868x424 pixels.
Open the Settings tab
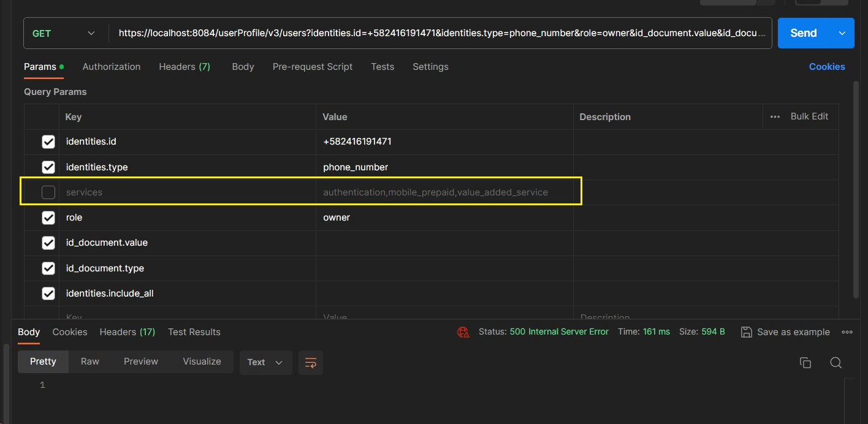pos(430,67)
